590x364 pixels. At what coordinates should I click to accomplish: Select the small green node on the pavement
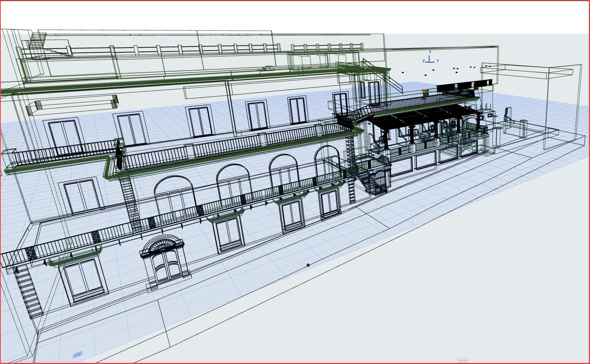pyautogui.click(x=308, y=265)
